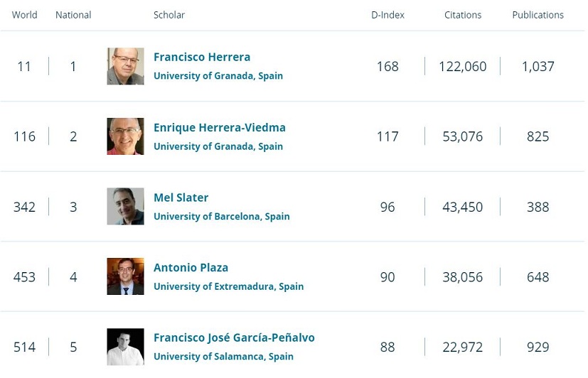Open Francisco Herrera's profile photo

pyautogui.click(x=125, y=66)
